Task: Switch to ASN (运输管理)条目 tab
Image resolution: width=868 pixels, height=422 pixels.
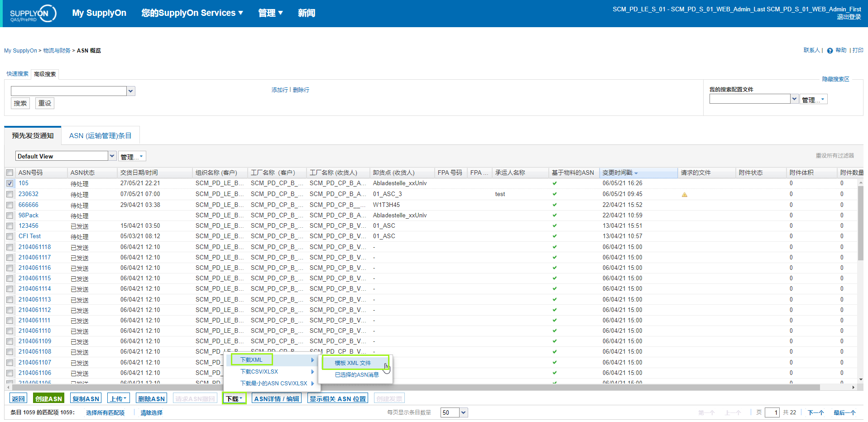Action: pos(101,136)
